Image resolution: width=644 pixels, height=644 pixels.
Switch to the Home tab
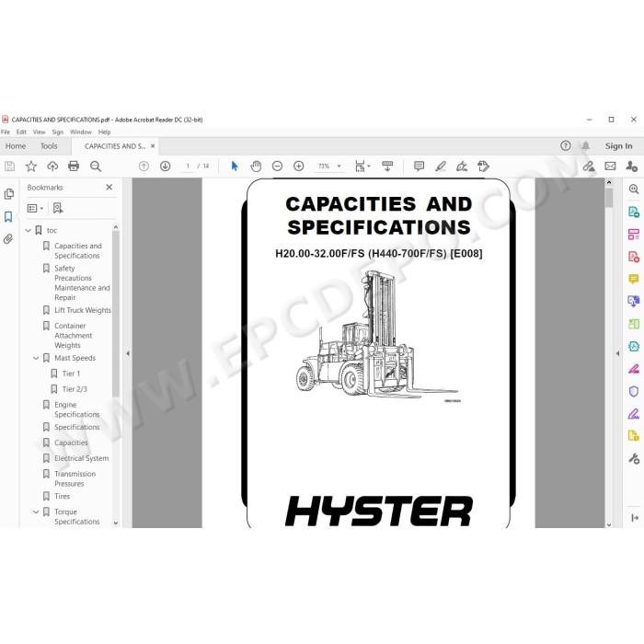pyautogui.click(x=16, y=145)
